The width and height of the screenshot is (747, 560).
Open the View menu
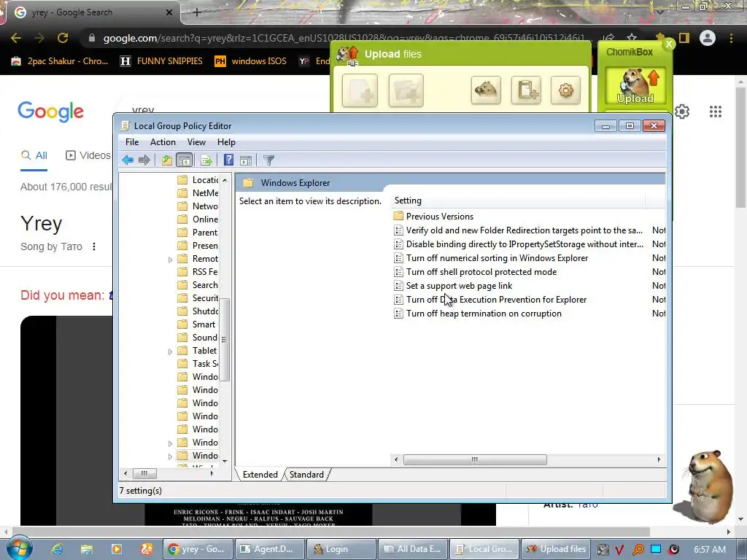196,142
